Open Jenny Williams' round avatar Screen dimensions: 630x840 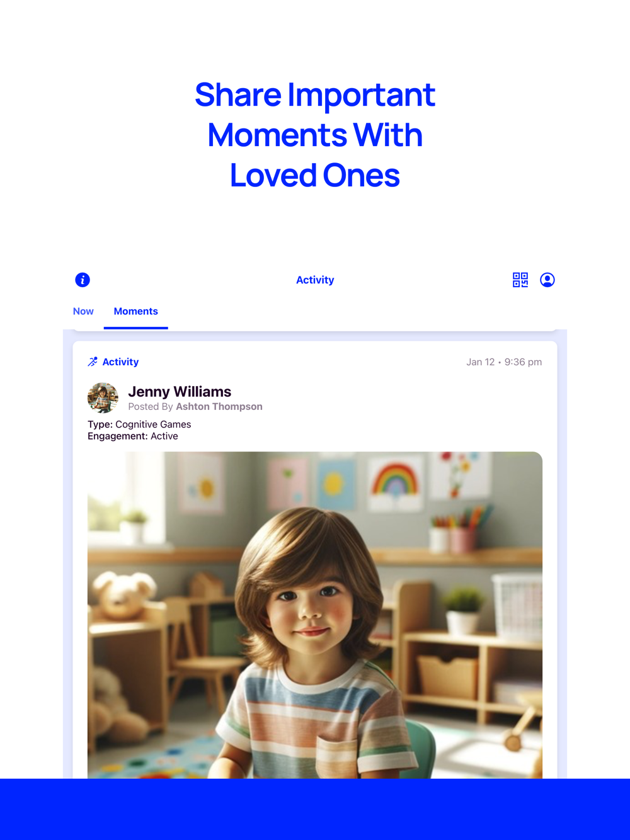point(103,397)
